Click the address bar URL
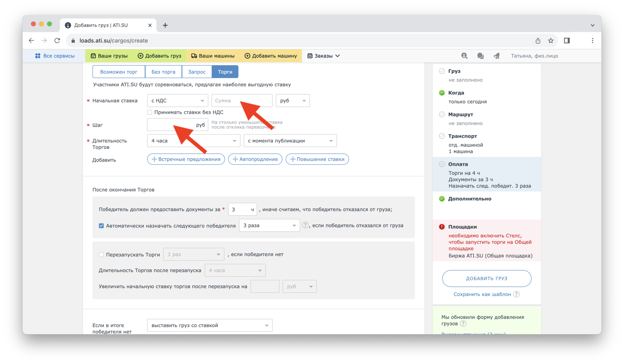This screenshot has height=364, width=624. coord(114,40)
